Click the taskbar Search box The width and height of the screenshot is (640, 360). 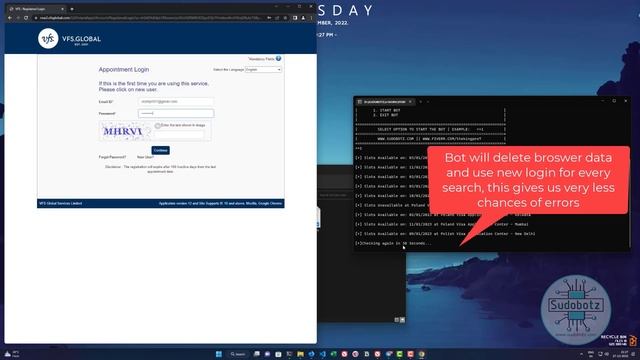point(238,354)
